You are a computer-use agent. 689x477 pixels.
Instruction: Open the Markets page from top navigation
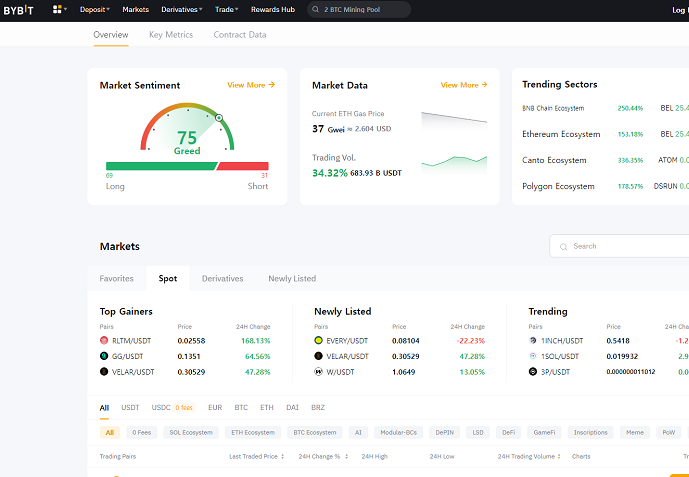(135, 9)
